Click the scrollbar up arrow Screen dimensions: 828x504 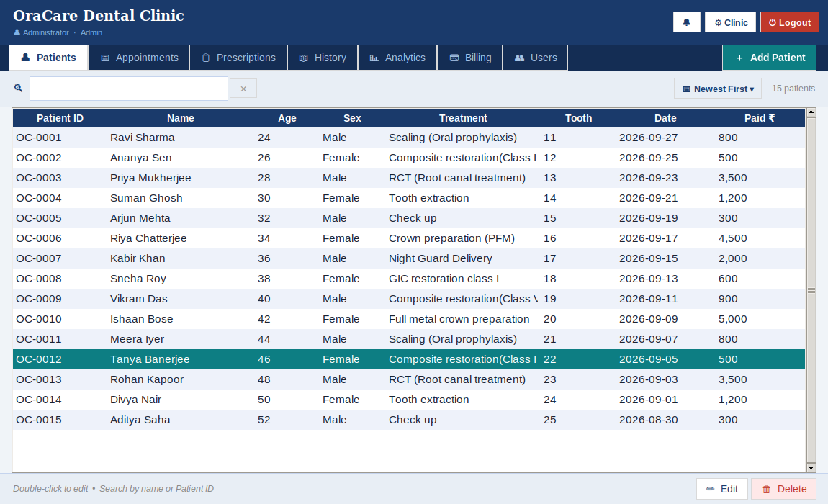click(811, 112)
